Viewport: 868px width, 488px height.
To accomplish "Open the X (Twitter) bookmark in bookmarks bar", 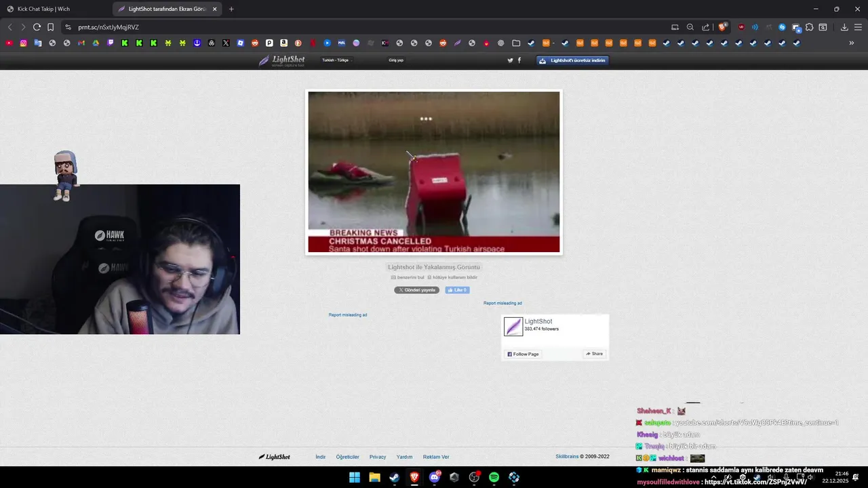I will pyautogui.click(x=226, y=43).
